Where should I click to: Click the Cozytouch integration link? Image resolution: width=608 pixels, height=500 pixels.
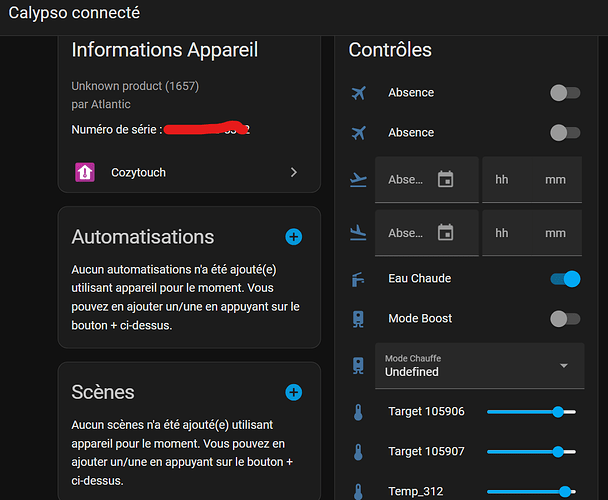click(139, 172)
